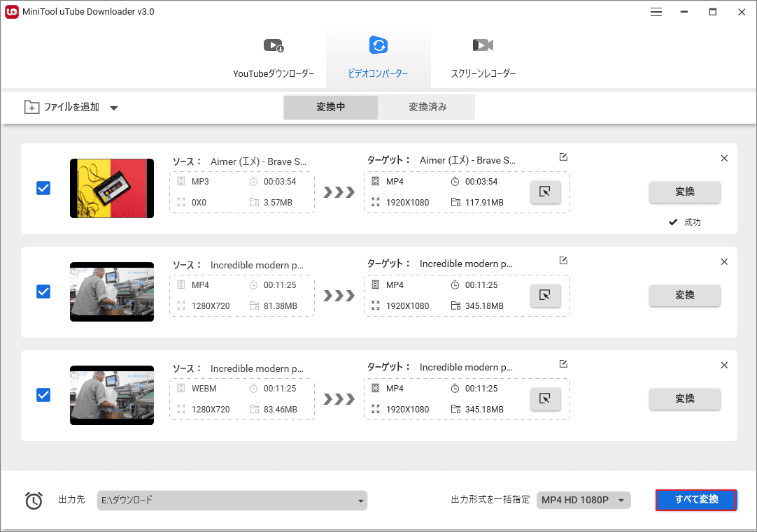The width and height of the screenshot is (757, 532).
Task: Open the MP4 HD 1080P format dropdown
Action: 583,500
